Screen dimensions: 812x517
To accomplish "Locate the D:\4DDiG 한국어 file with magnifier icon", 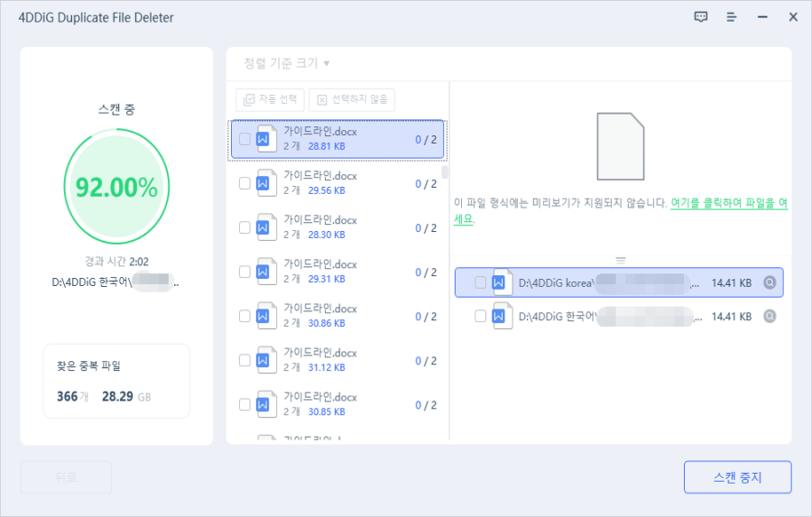I will click(770, 316).
